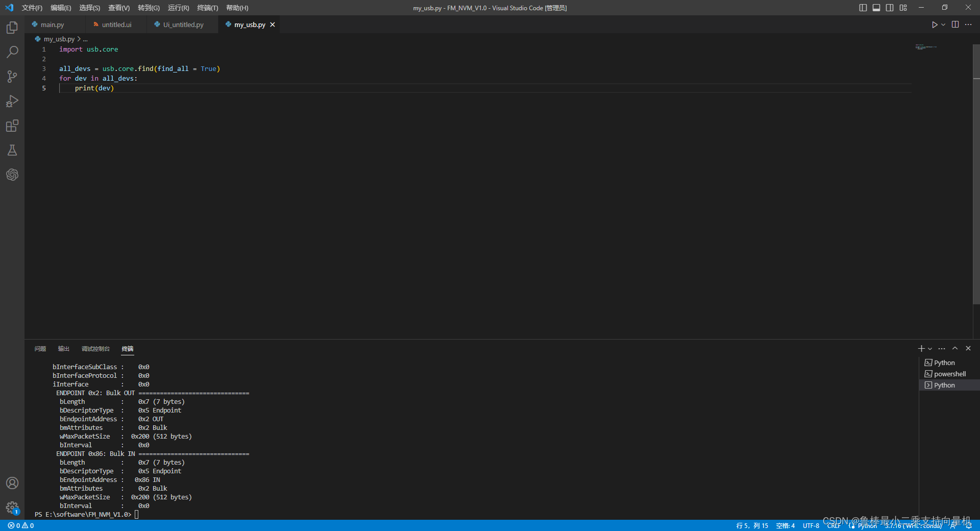
Task: Click errors and warnings status indicator
Action: coord(21,525)
